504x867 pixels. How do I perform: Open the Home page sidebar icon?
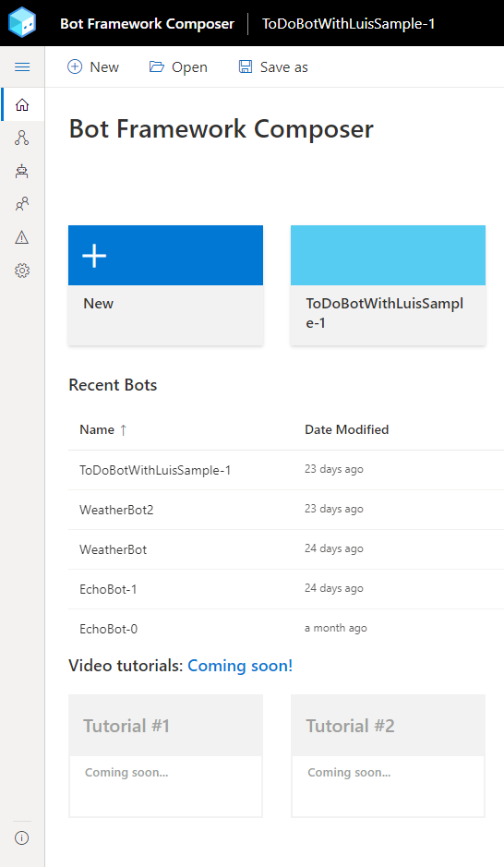(22, 104)
